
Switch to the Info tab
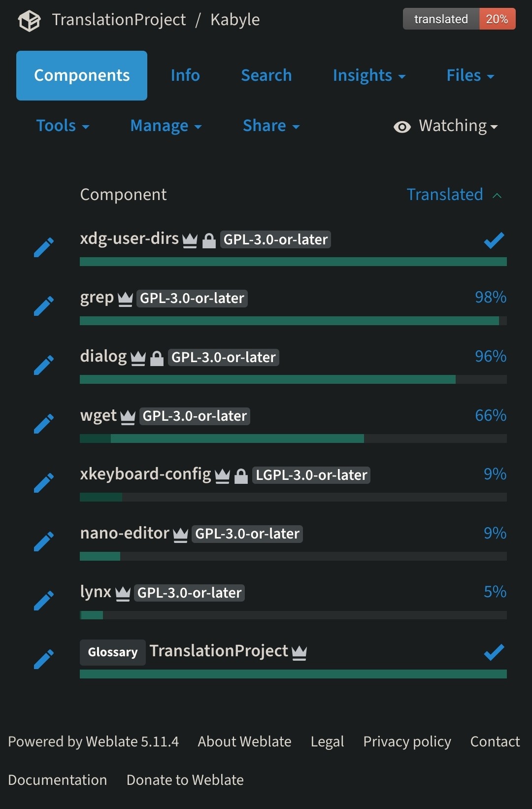tap(185, 75)
